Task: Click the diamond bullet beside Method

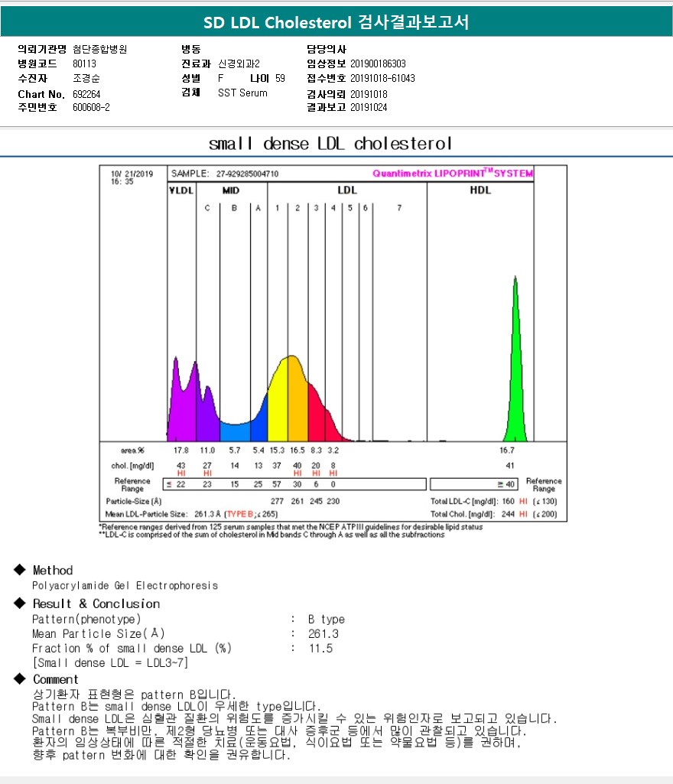Action: pyautogui.click(x=19, y=571)
